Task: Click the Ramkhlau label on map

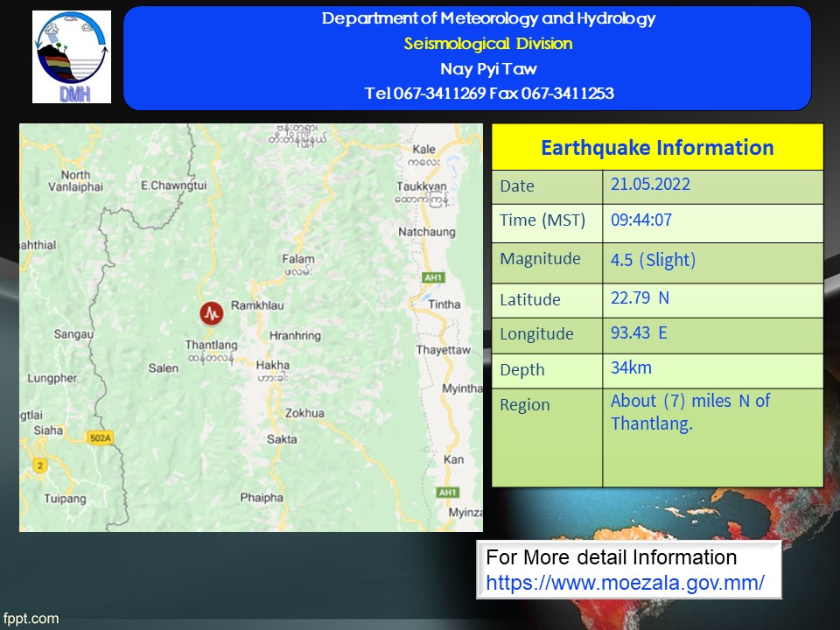Action: [257, 305]
